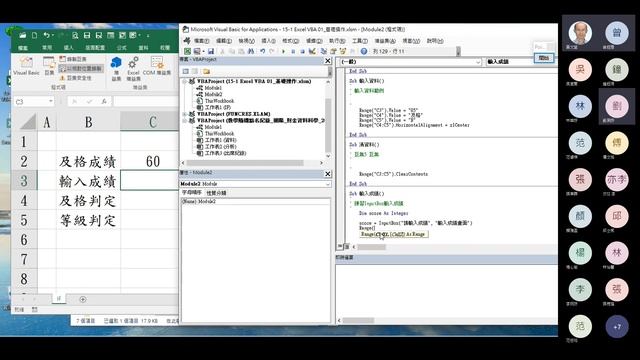Switch to 性質分類 tab in properties panel
The height and width of the screenshot is (360, 640).
point(216,193)
